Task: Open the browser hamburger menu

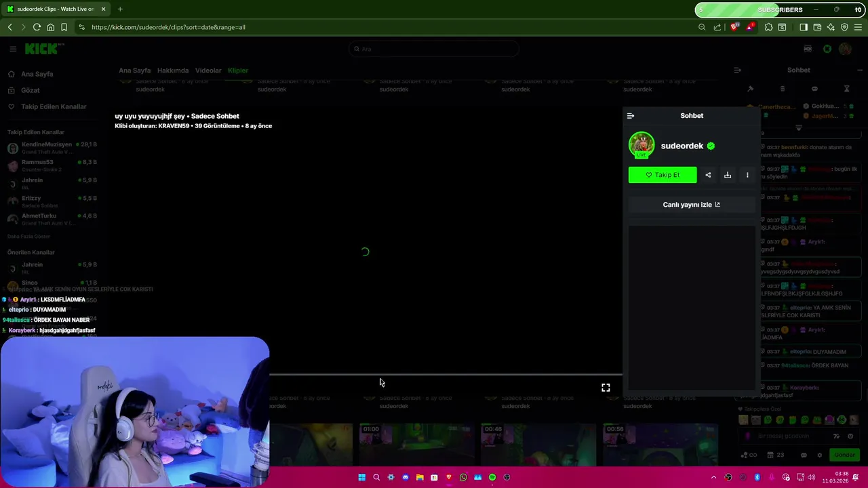Action: (859, 27)
